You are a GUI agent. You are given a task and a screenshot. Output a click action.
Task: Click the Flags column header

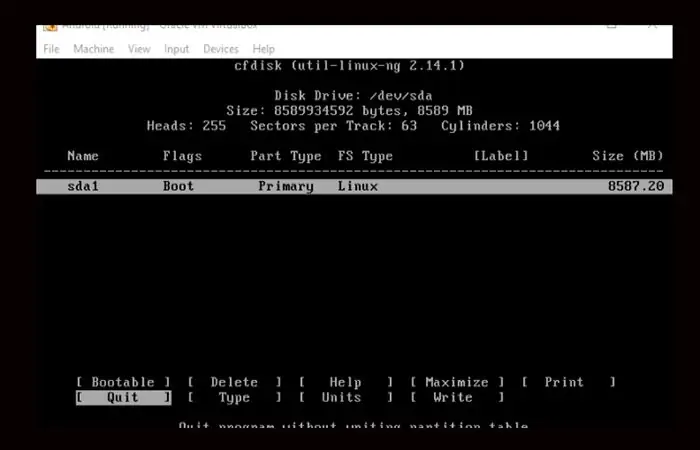[x=182, y=156]
